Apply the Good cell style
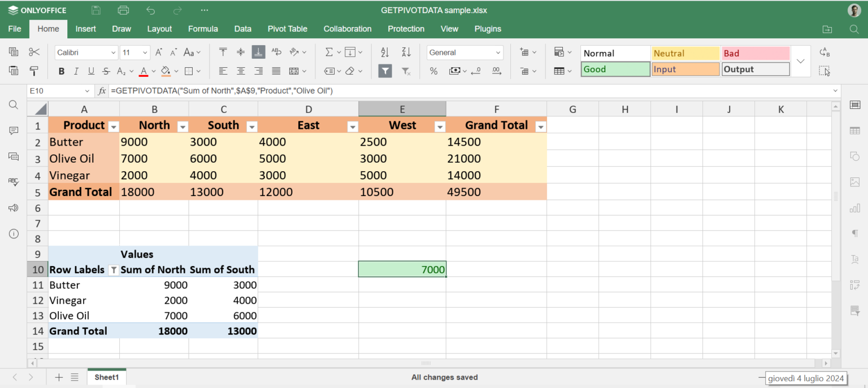Viewport: 868px width, 388px height. pos(614,68)
